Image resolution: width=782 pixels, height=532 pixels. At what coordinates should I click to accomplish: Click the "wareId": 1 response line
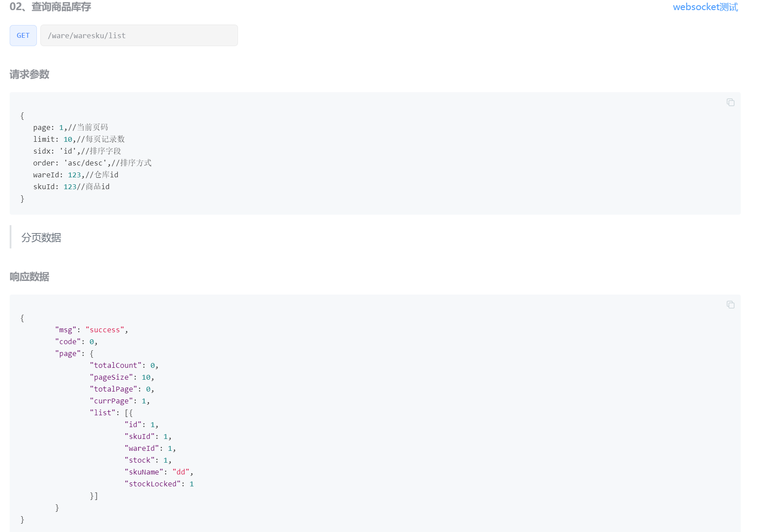(x=150, y=448)
